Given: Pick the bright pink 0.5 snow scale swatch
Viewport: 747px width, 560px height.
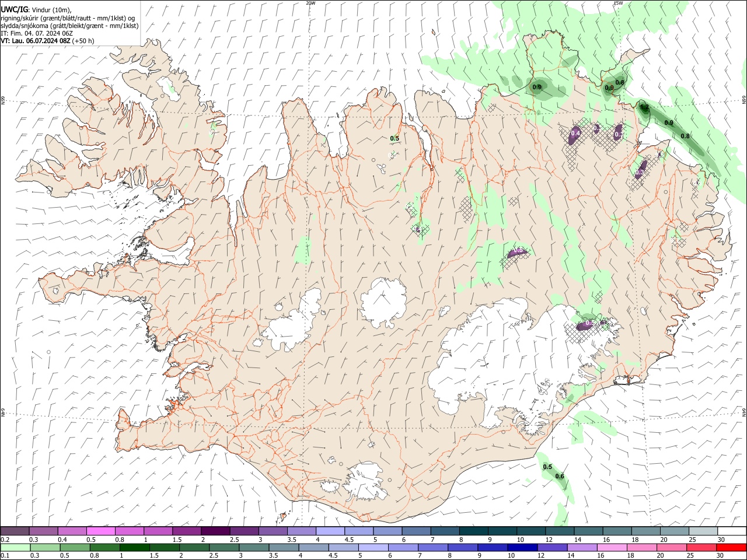Looking at the screenshot, I should coord(100,531).
